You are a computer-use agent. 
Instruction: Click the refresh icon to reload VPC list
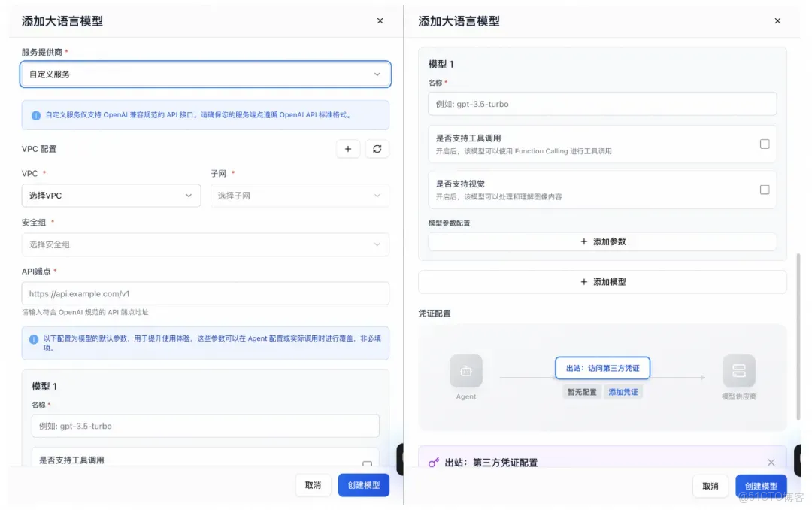[x=377, y=149]
